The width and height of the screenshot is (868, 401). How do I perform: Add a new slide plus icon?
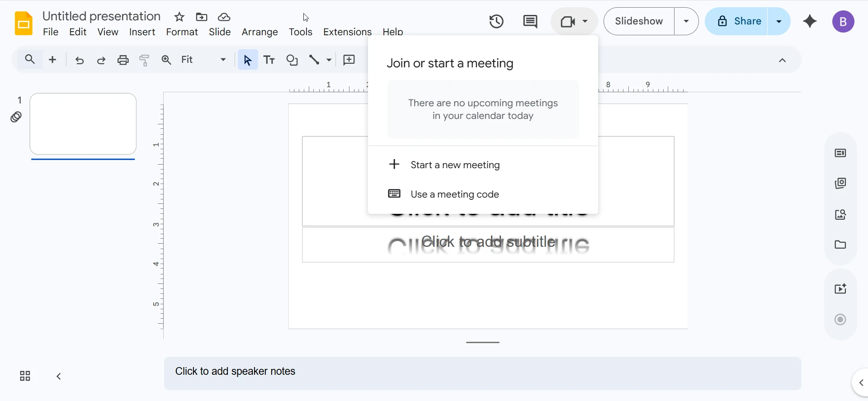tap(52, 59)
